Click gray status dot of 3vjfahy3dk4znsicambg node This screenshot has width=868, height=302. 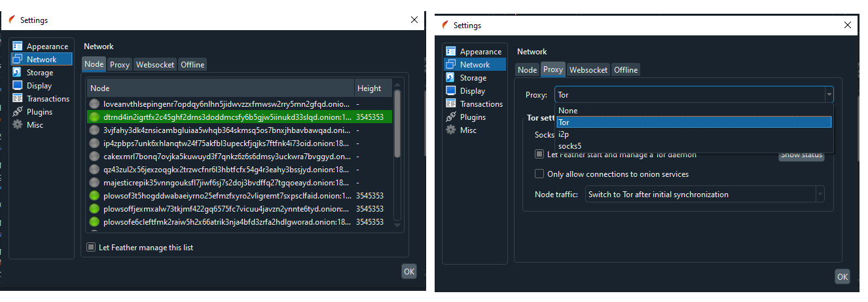coord(95,130)
